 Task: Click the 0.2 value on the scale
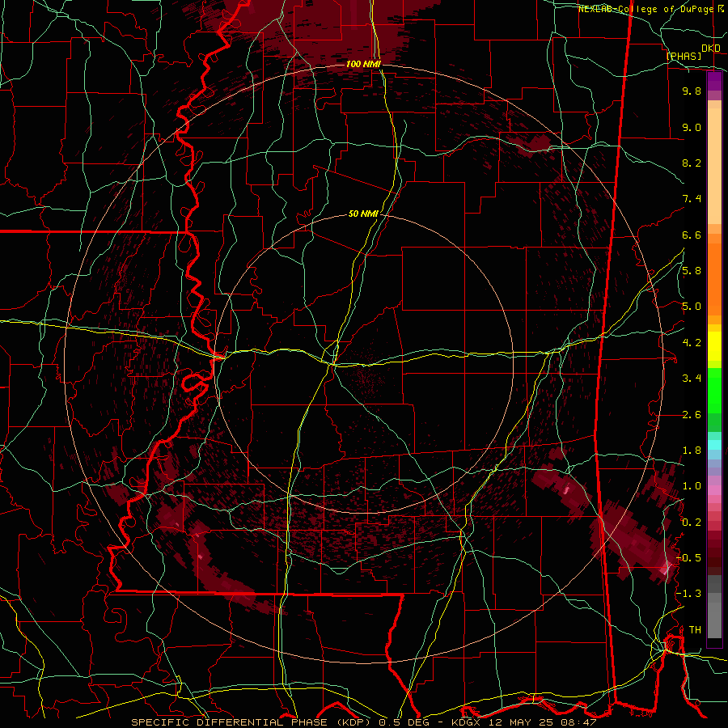(x=692, y=523)
